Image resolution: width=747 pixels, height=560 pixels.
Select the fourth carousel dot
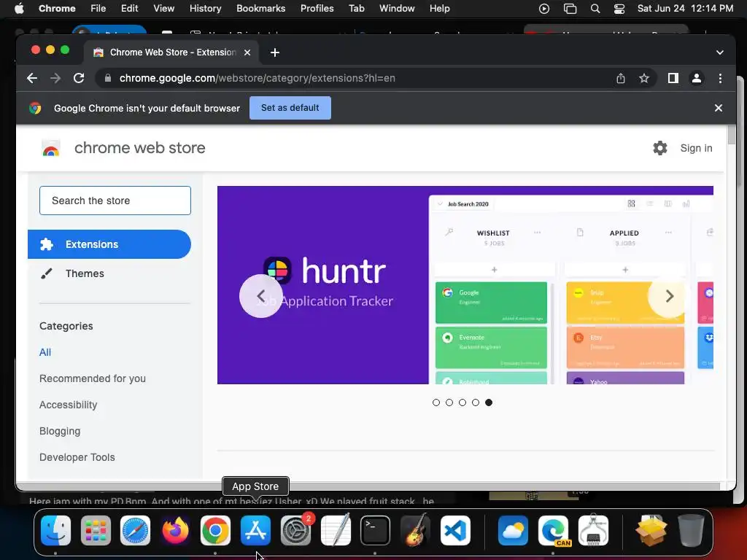[476, 402]
